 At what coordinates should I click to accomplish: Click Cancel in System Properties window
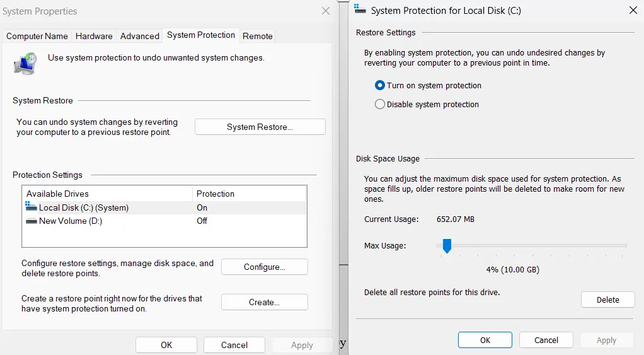click(234, 345)
